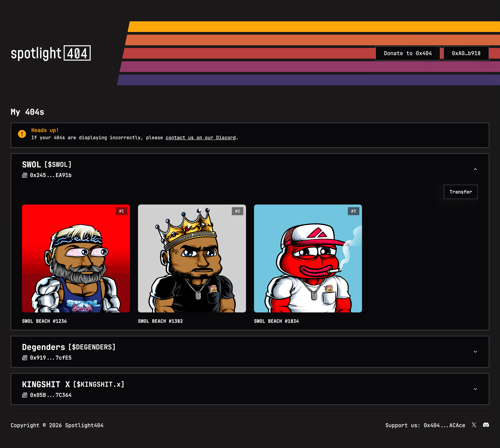Viewport: 500px width, 448px height.
Task: Copy the SWOL contract address icon
Action: click(x=25, y=175)
